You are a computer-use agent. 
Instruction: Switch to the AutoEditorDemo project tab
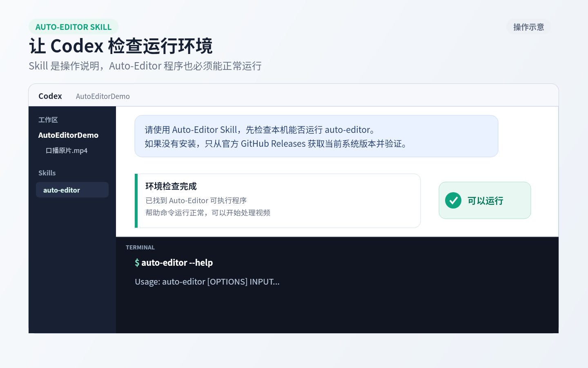(x=103, y=96)
